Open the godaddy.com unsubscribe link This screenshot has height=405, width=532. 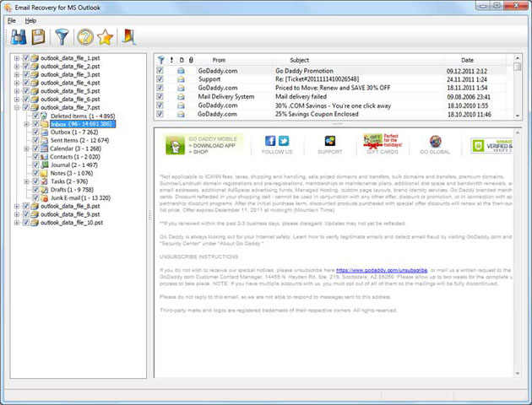[382, 270]
